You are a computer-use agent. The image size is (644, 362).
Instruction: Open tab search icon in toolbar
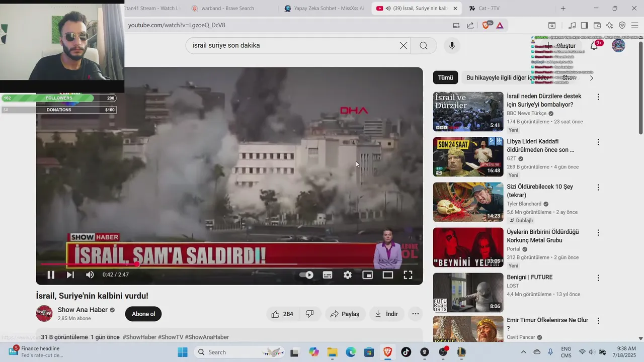pyautogui.click(x=552, y=25)
